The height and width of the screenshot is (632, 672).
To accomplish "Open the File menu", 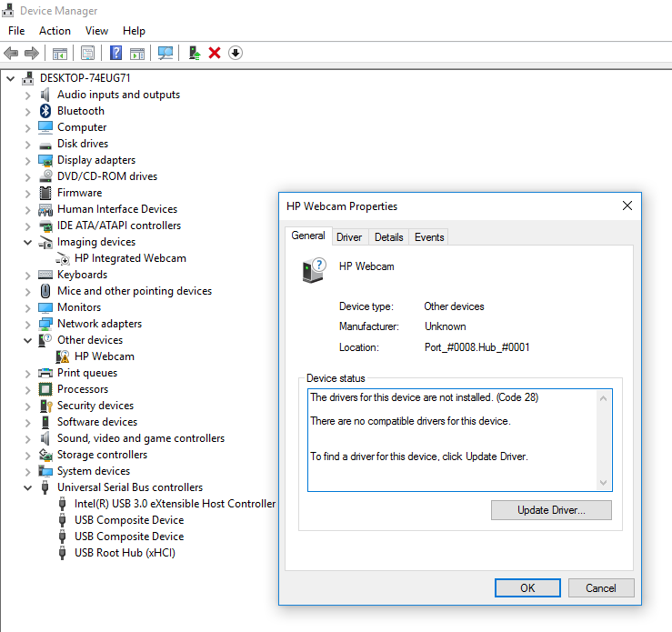I will (16, 31).
